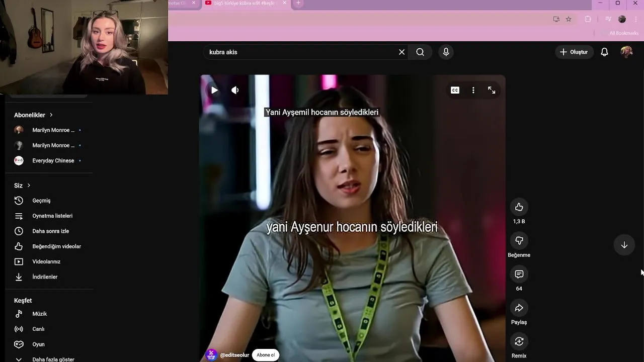Click the install/cast icon in address bar

click(556, 19)
